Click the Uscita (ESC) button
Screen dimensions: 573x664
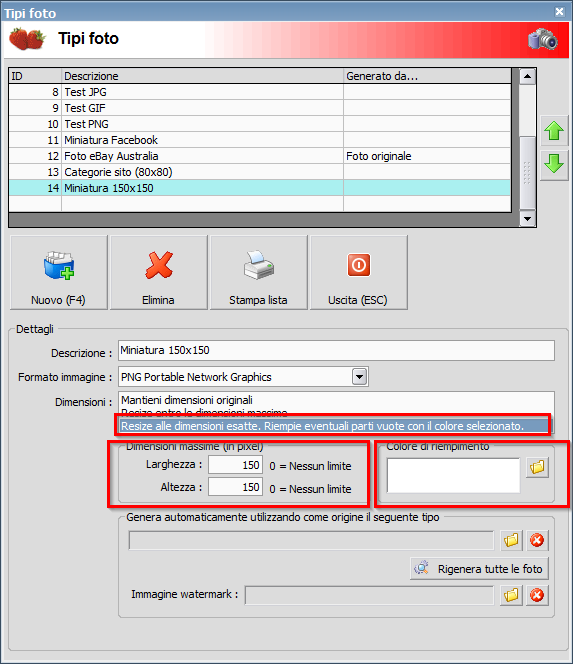(358, 273)
